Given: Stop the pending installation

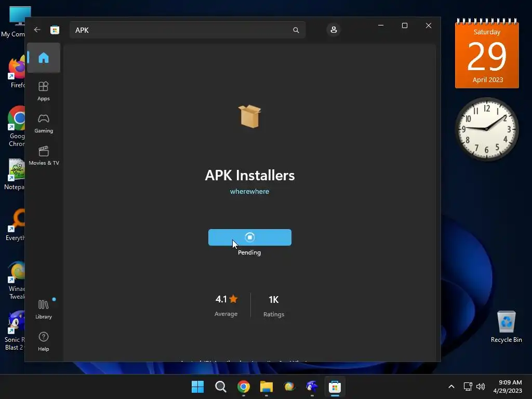Looking at the screenshot, I should pos(250,237).
